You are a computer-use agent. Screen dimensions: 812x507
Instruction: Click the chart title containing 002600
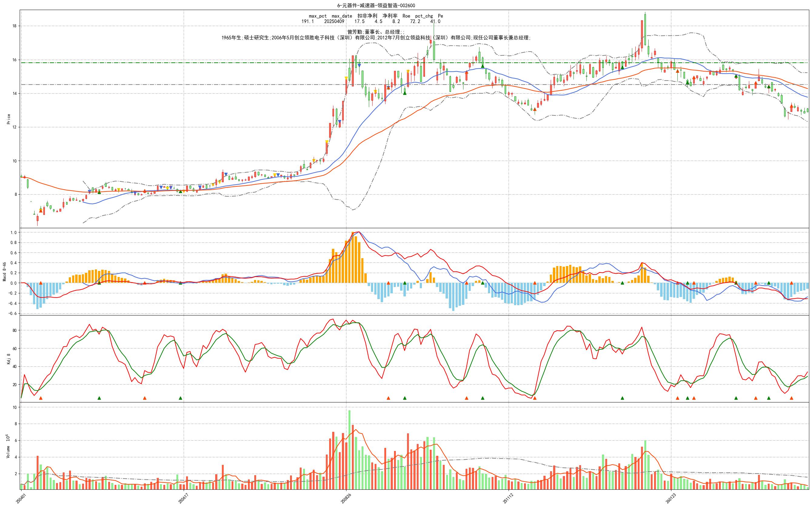tap(376, 5)
